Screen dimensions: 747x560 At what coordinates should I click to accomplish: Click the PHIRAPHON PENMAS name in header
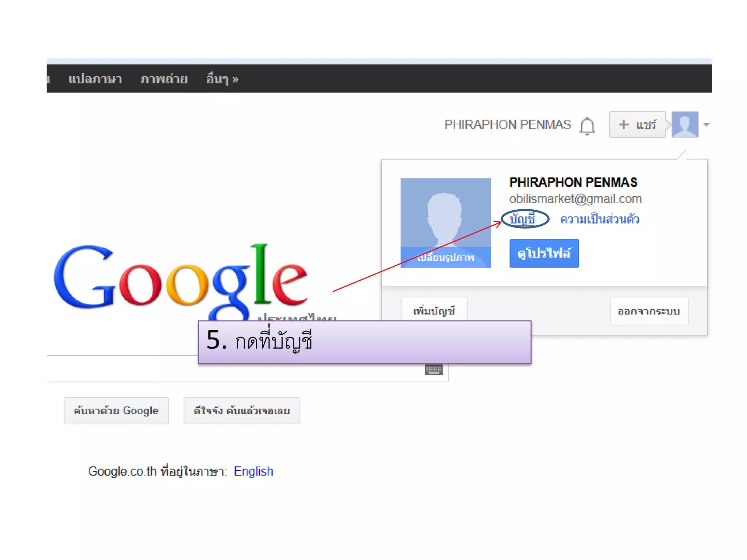507,125
